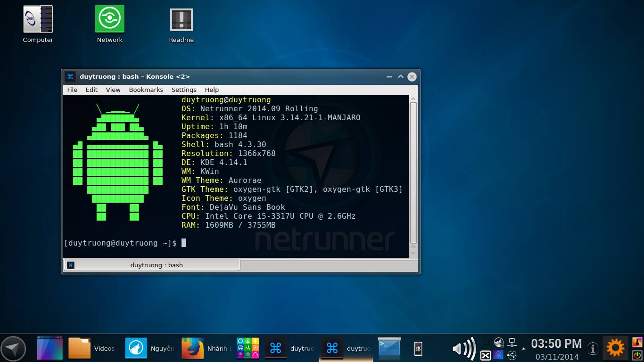Open the USB device notifier icon
The image size is (644, 362).
tap(512, 355)
